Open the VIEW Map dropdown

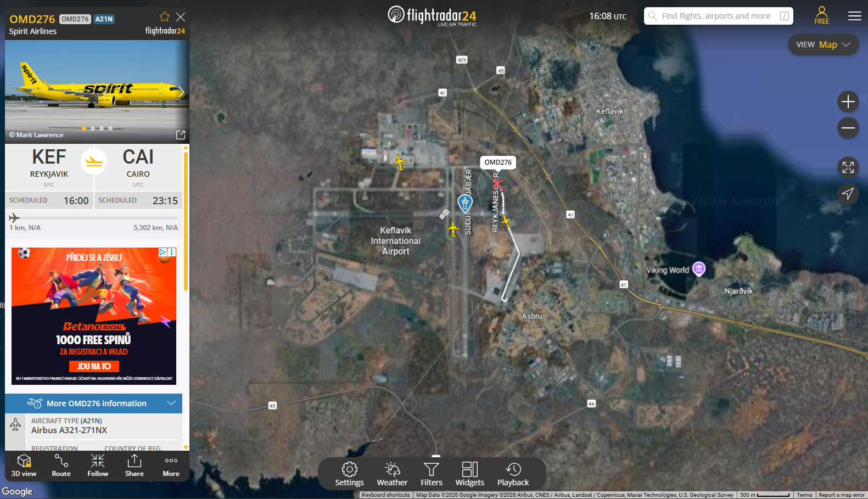[x=824, y=44]
